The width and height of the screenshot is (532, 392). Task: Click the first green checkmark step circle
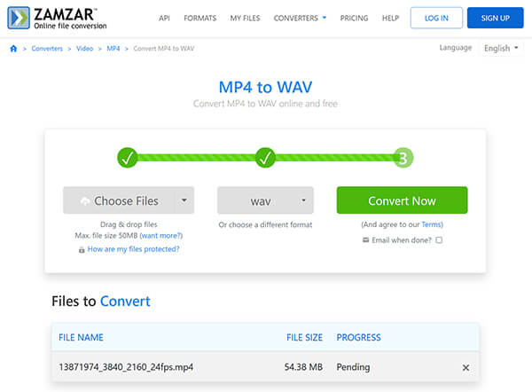[x=127, y=158]
